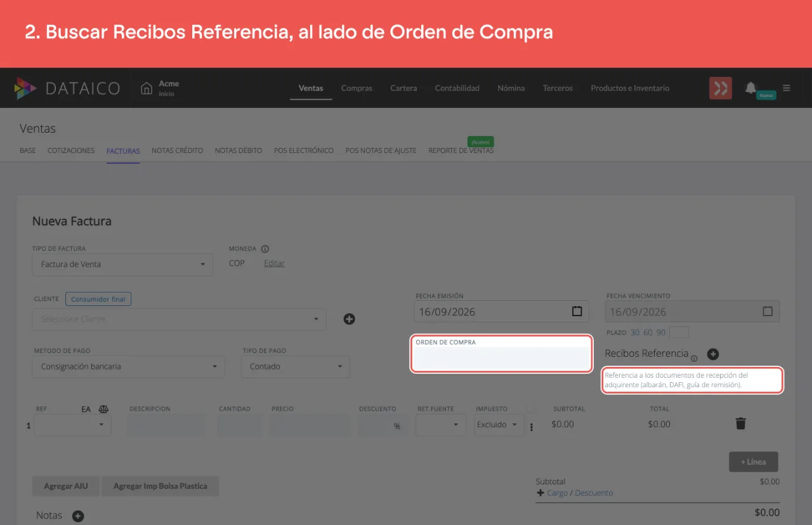Click the DATAICO logo
The width and height of the screenshot is (812, 525).
[67, 88]
